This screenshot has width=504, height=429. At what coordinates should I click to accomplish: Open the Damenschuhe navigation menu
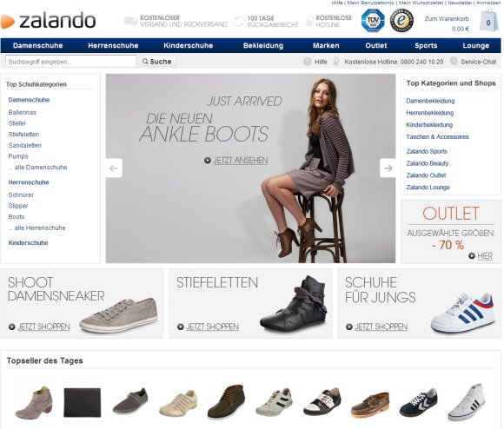pos(38,46)
